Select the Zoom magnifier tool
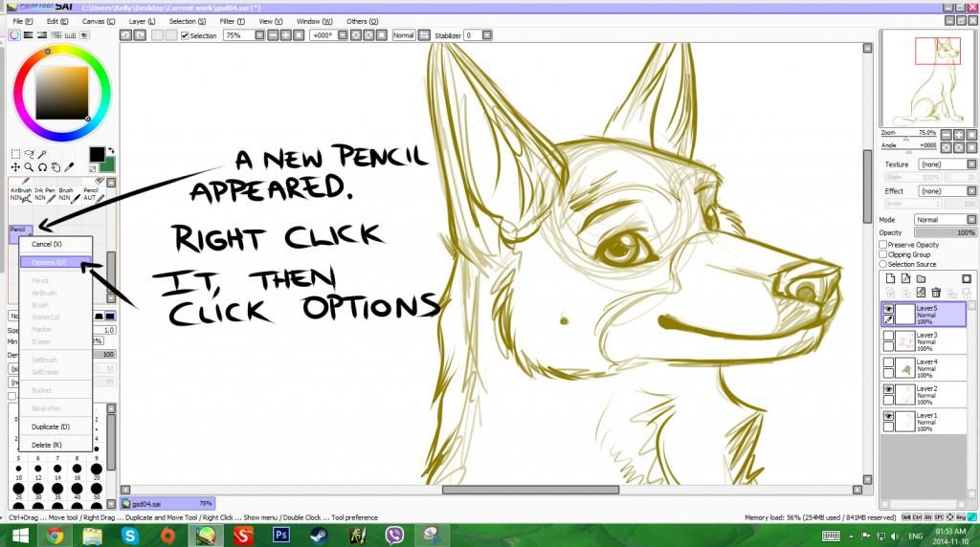The height and width of the screenshot is (547, 980). coord(30,167)
